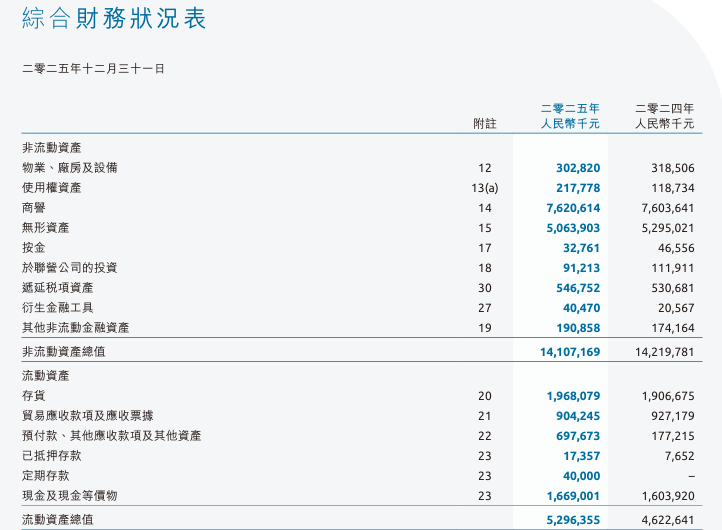722x530 pixels.
Task: Click the 現金及現金等價物 row label
Action: pos(70,496)
